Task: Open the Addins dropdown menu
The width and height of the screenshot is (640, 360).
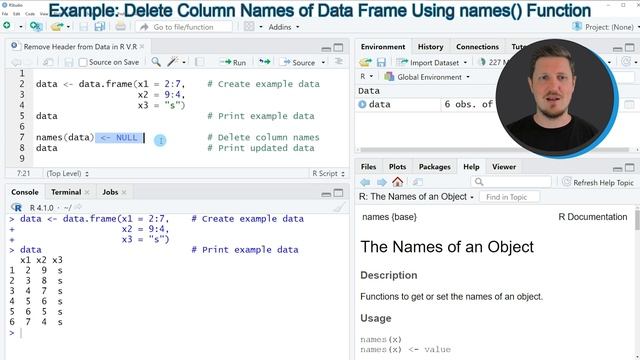Action: click(284, 27)
